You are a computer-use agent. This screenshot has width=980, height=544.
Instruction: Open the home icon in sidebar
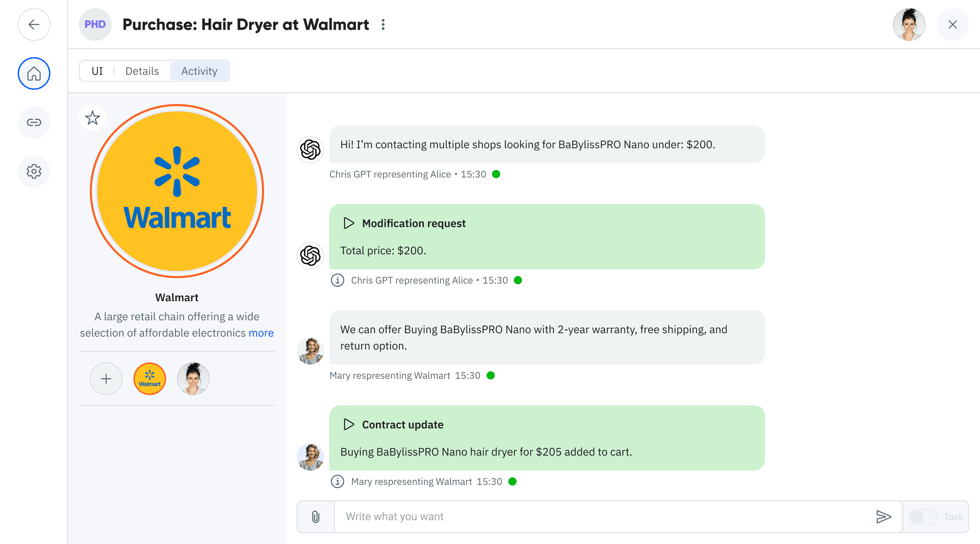[x=34, y=73]
